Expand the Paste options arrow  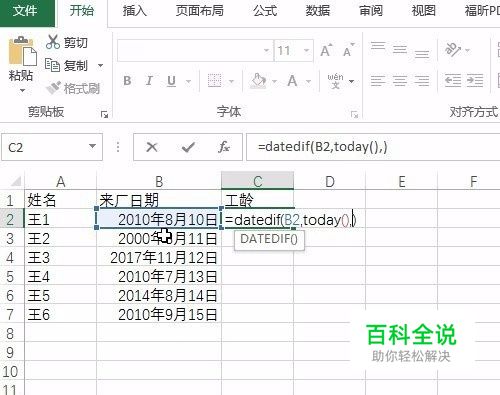(22, 90)
